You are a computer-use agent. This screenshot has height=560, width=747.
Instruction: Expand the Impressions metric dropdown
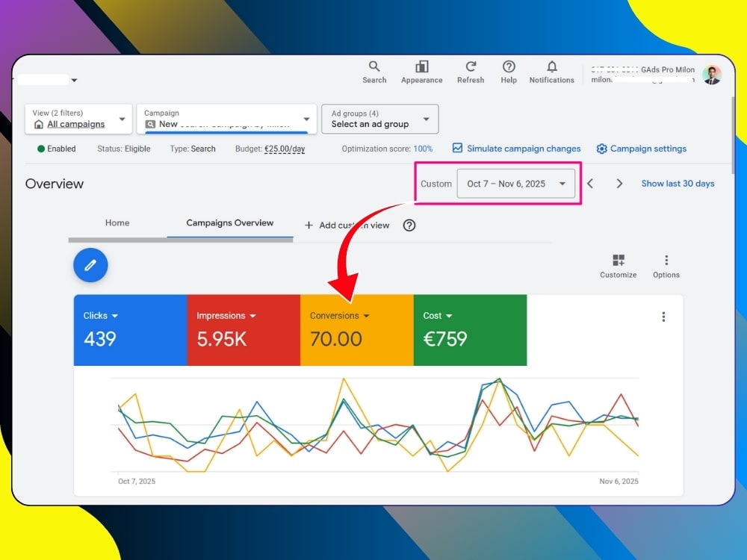click(252, 316)
